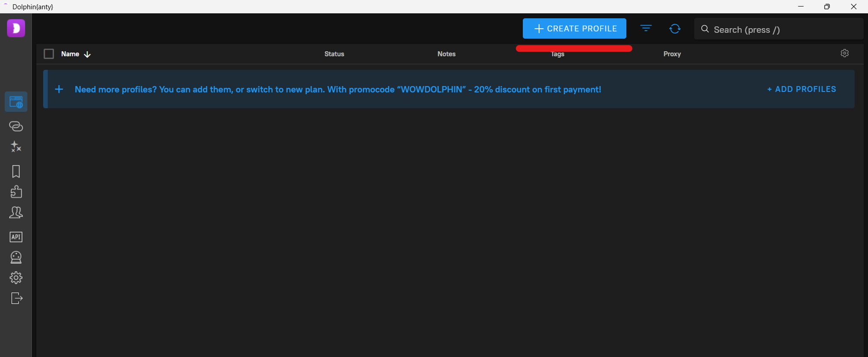Click the search magnifier icon
868x357 pixels.
(705, 29)
